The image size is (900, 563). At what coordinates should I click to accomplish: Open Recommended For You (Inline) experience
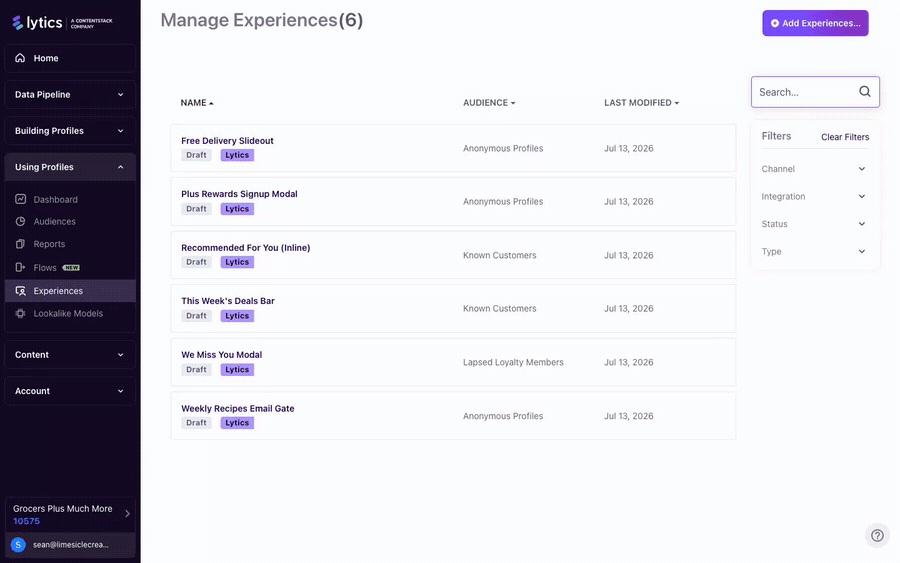tap(246, 248)
